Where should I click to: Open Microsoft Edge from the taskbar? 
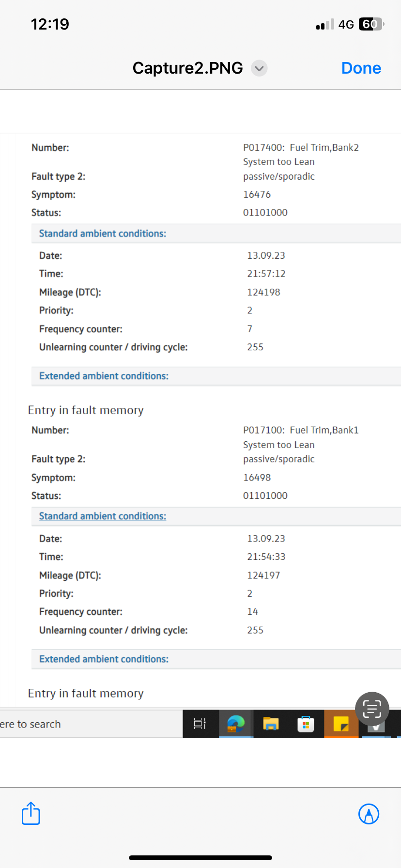(236, 724)
